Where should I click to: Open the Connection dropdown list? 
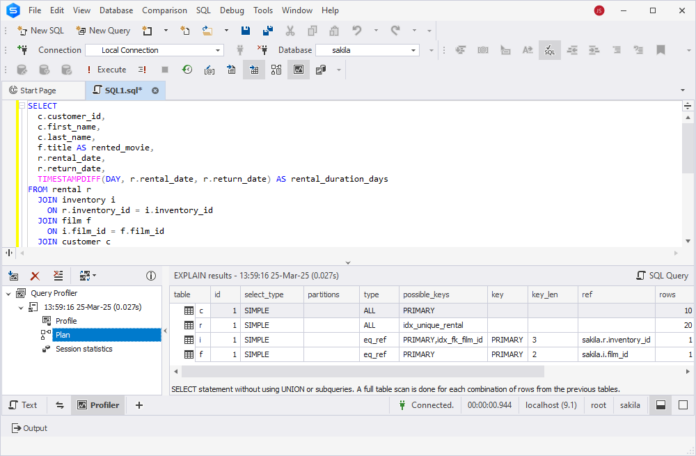[x=218, y=50]
